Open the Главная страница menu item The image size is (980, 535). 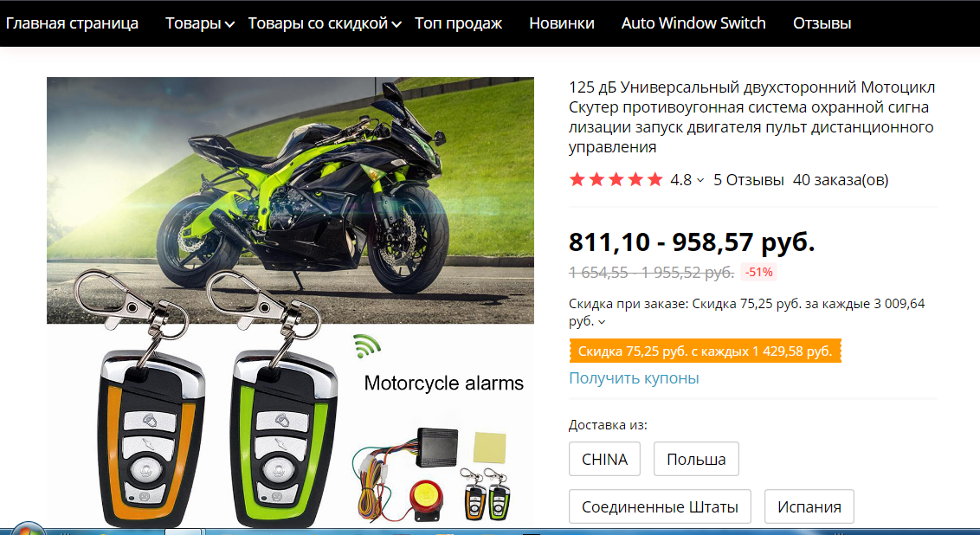72,23
